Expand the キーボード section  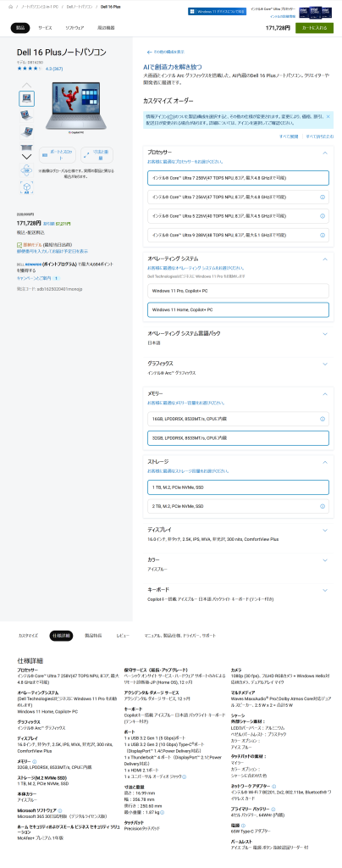pos(325,590)
